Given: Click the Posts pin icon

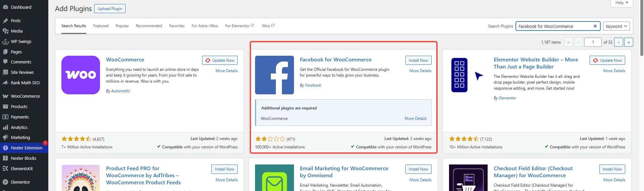Looking at the screenshot, I should click(5, 21).
